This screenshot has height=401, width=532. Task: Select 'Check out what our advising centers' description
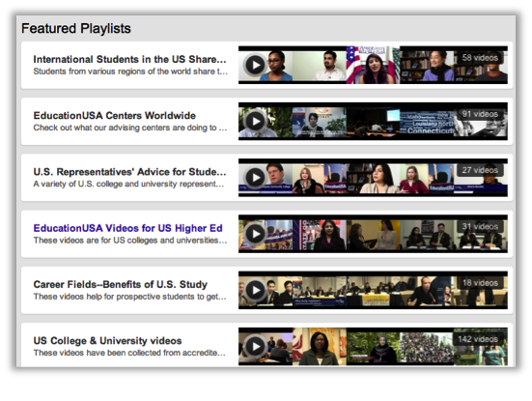pos(130,128)
